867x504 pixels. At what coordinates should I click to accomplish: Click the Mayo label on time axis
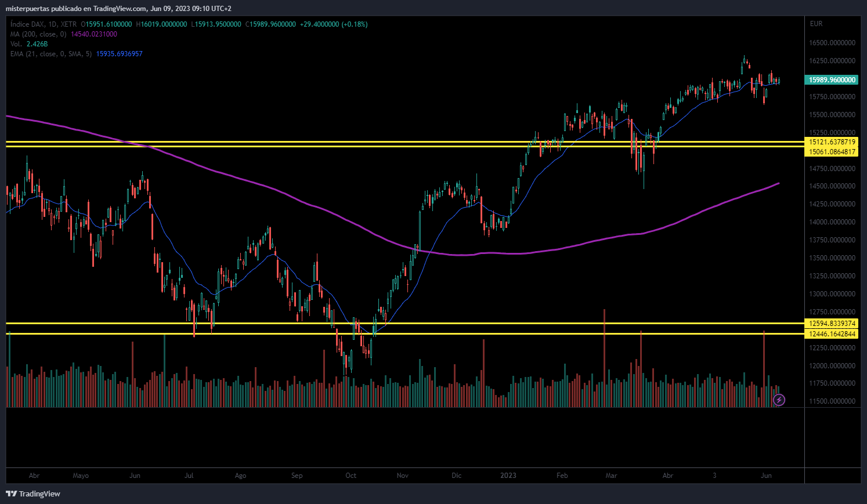coord(81,476)
